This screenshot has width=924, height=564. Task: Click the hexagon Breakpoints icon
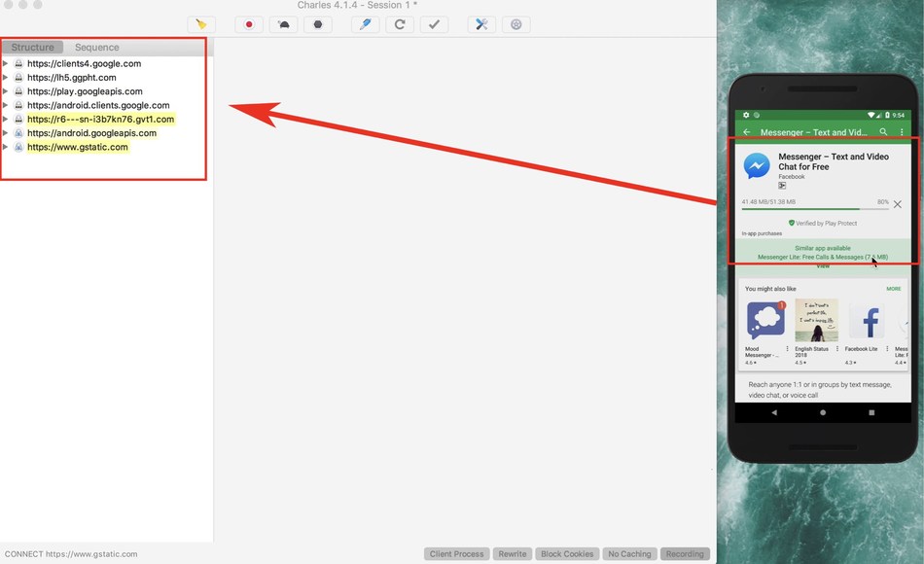[x=317, y=24]
